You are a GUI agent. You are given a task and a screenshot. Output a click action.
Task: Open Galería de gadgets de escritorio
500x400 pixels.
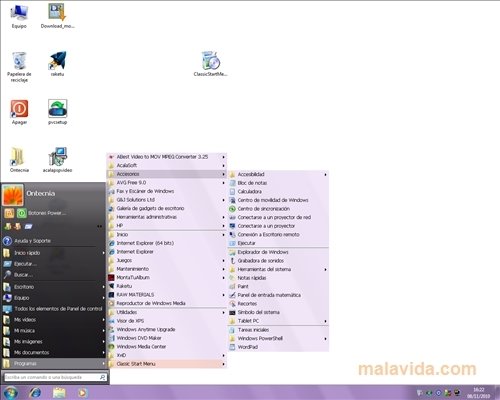(x=167, y=208)
